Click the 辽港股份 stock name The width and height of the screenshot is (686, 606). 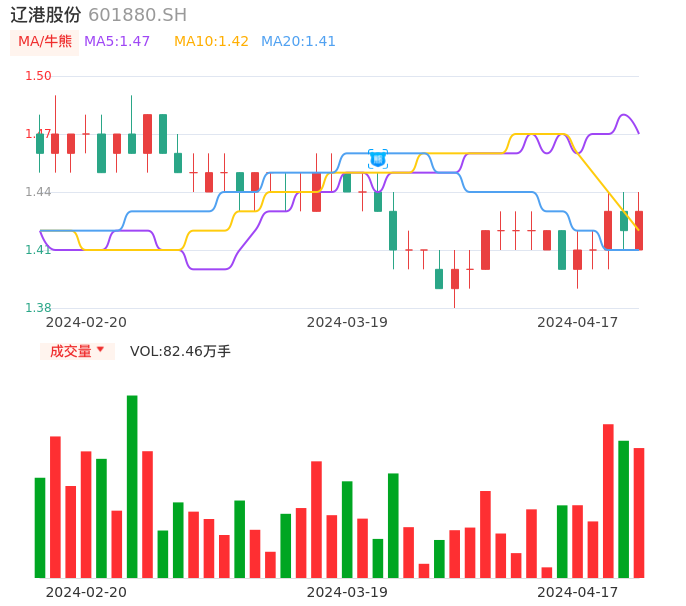pyautogui.click(x=46, y=15)
